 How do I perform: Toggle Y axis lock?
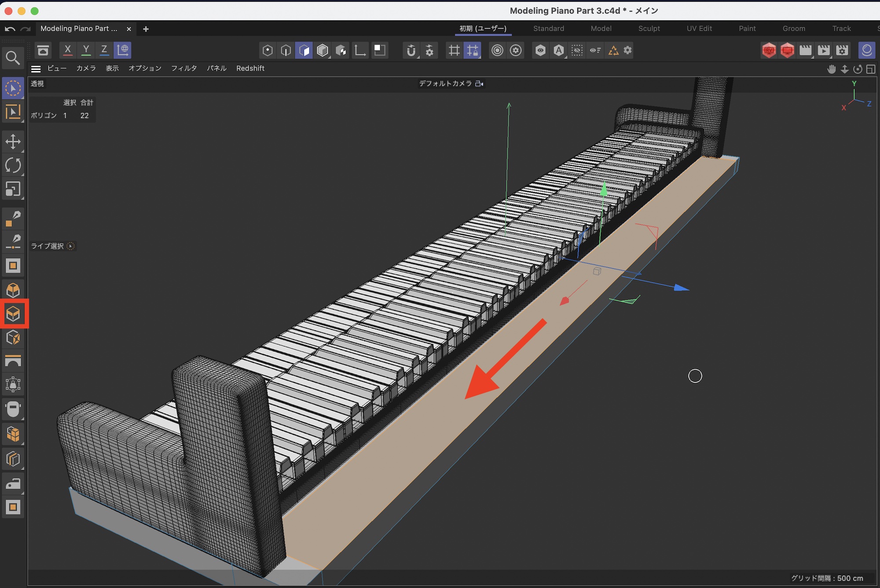(x=86, y=50)
